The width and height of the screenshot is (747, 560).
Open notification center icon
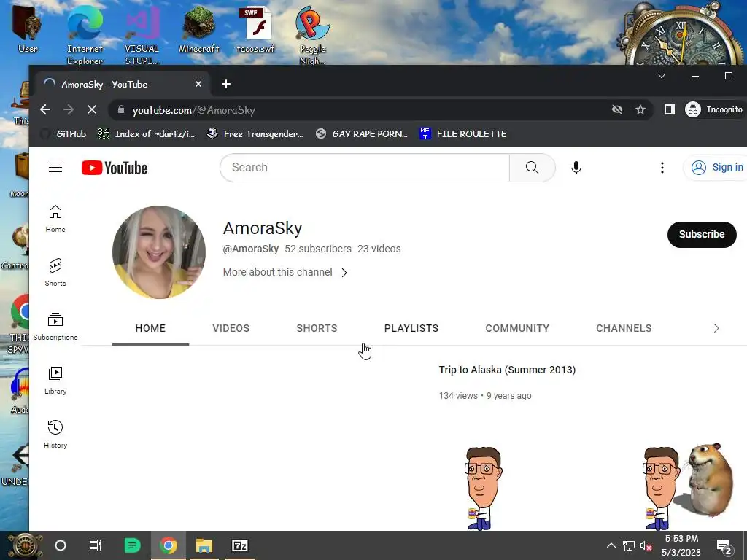(724, 547)
